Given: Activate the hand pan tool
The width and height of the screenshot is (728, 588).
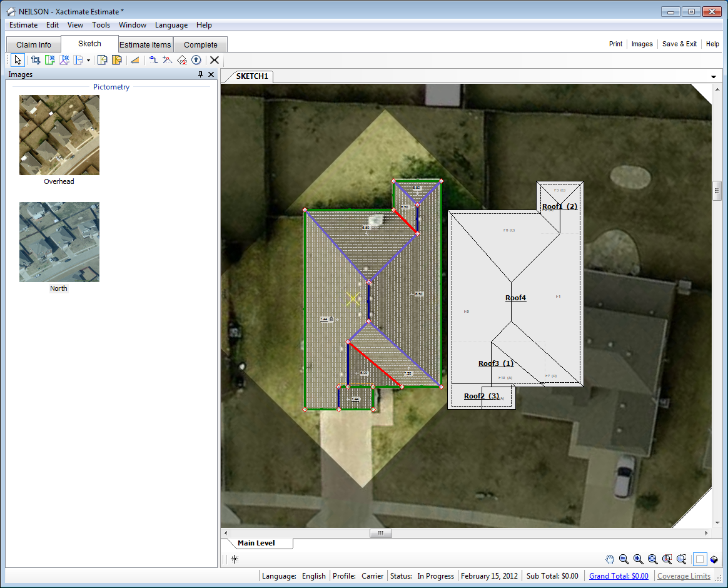Looking at the screenshot, I should (x=610, y=559).
